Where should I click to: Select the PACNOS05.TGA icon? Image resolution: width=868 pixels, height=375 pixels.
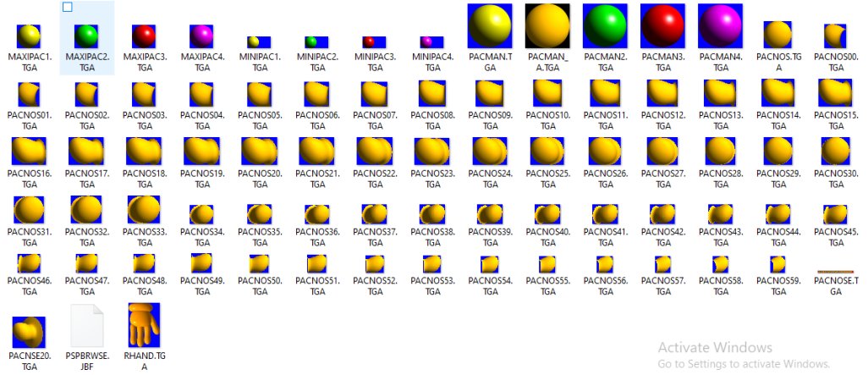point(259,94)
